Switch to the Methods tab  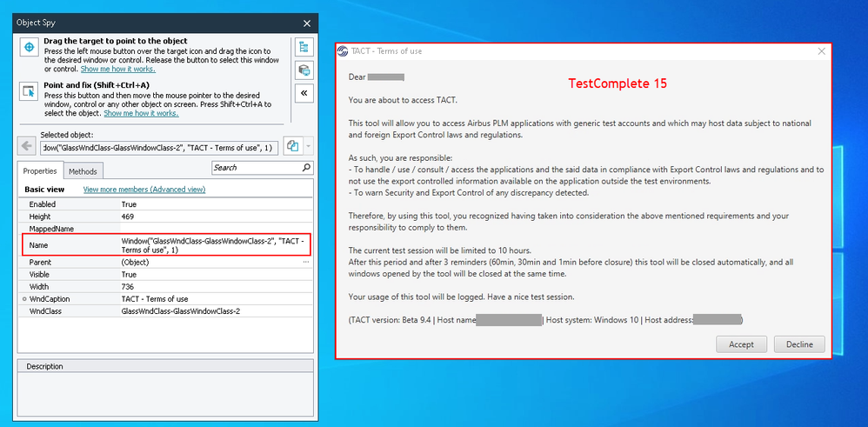(x=83, y=171)
